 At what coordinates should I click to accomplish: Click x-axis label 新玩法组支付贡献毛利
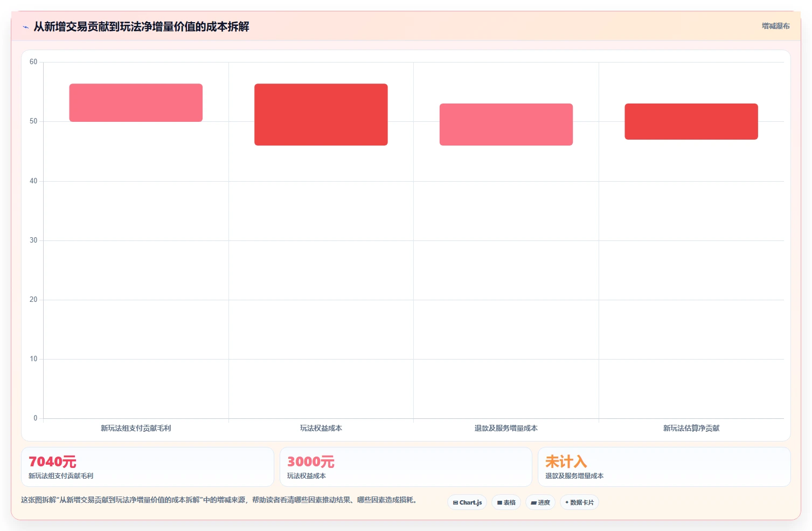[x=136, y=428]
